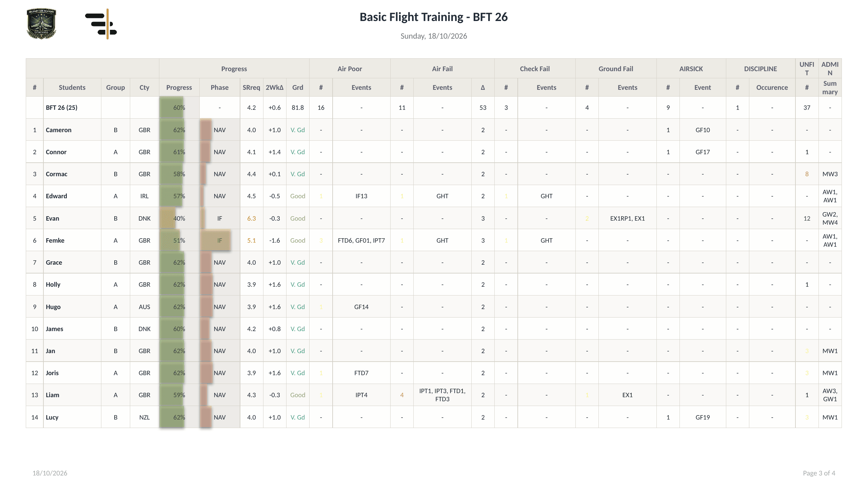Click the DISCIPLINE group header
The height and width of the screenshot is (488, 868).
coord(761,69)
